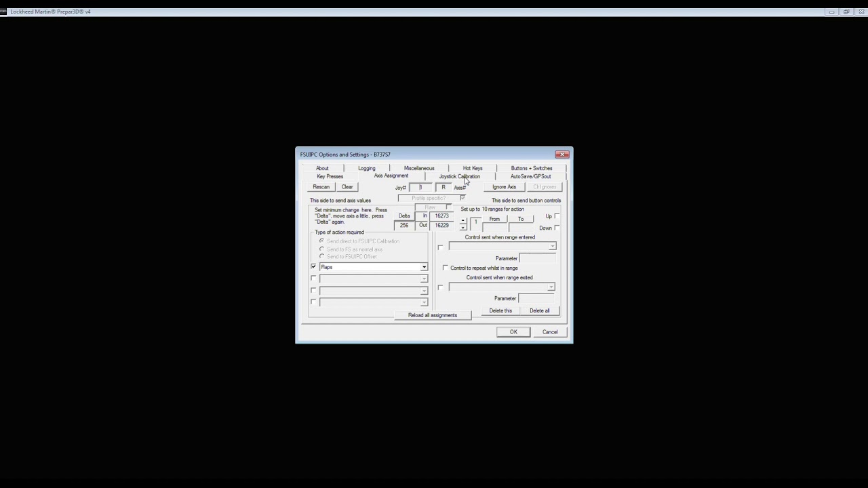Viewport: 868px width, 488px height.
Task: Decrease the range number with down arrow
Action: [x=463, y=227]
